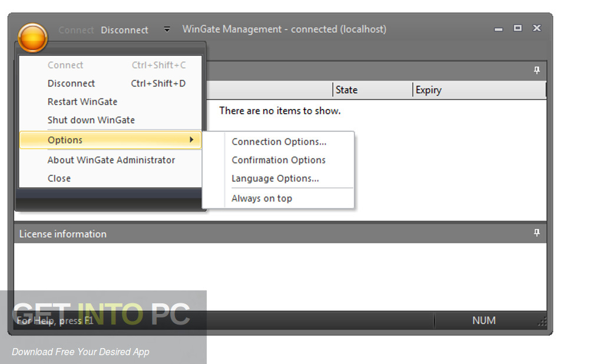
Task: Open the quick access toolbar customize arrow
Action: (167, 29)
